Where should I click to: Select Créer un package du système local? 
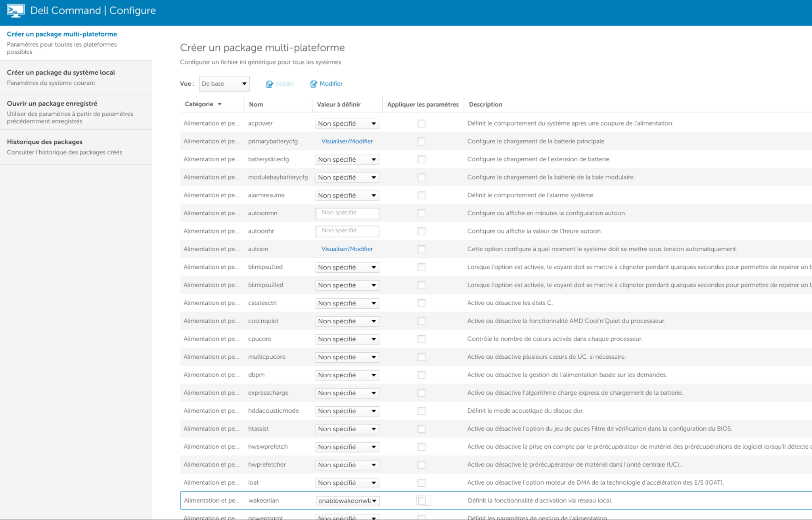(61, 73)
